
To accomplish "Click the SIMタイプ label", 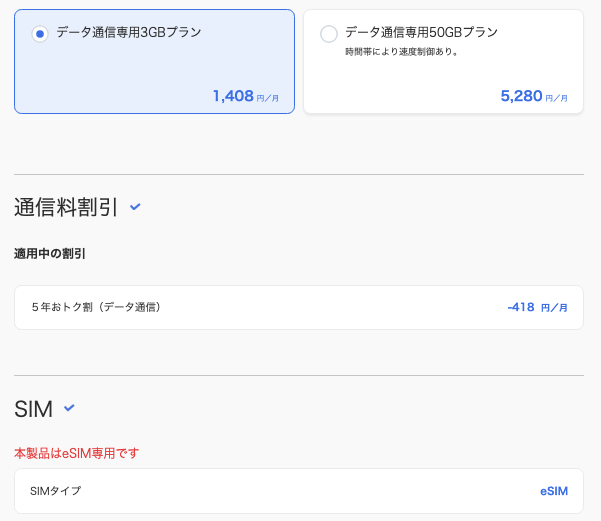I will (56, 491).
